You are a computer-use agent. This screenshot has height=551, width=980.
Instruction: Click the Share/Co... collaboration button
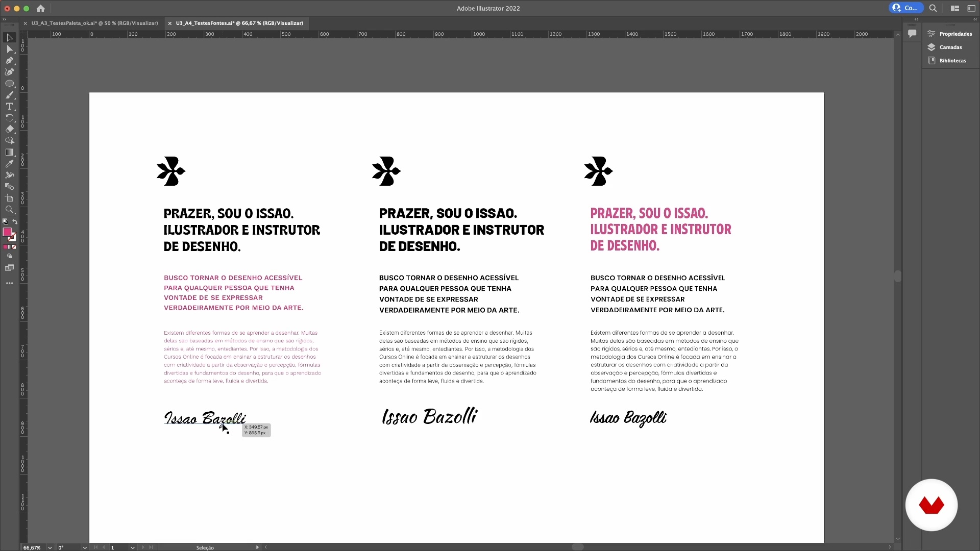[906, 8]
